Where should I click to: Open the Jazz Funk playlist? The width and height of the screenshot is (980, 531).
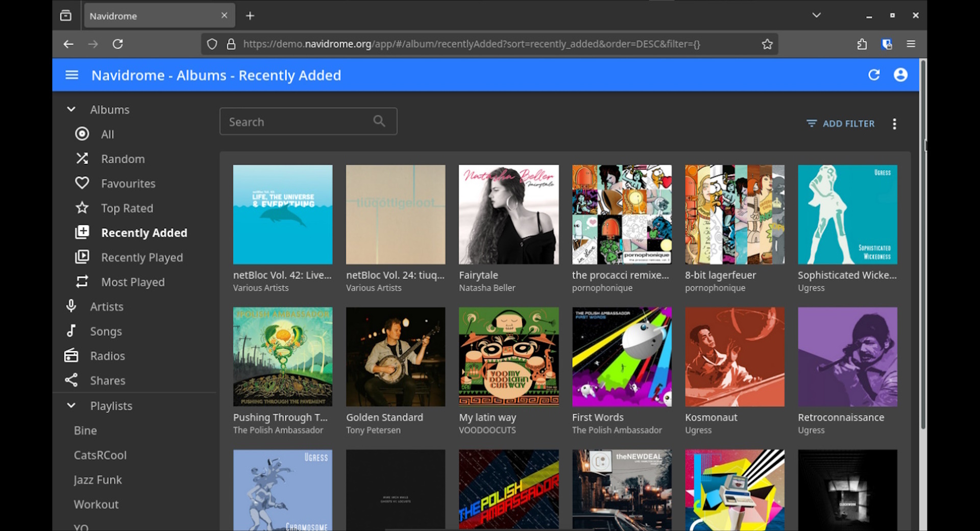click(97, 480)
